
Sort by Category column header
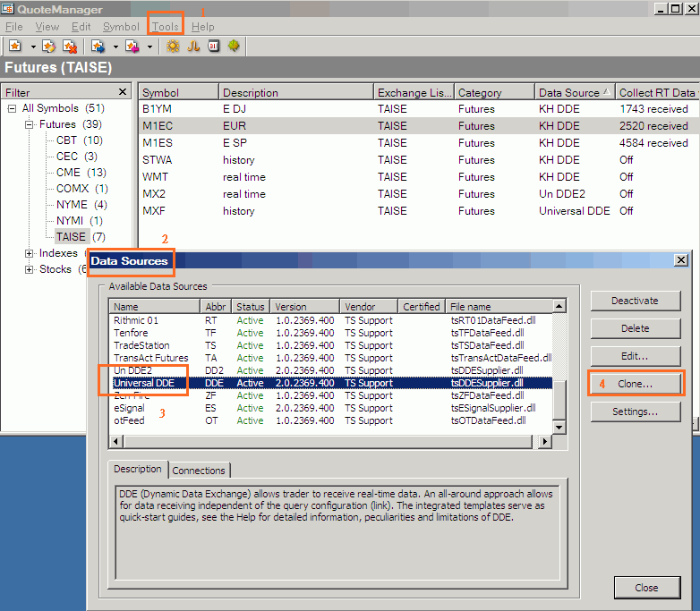(x=494, y=92)
